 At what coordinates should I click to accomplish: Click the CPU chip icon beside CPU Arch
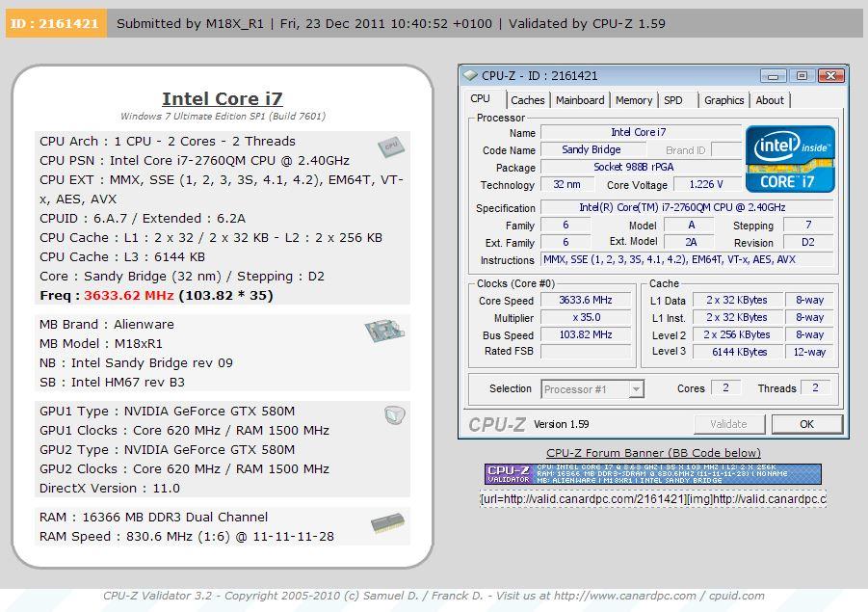coord(391,146)
